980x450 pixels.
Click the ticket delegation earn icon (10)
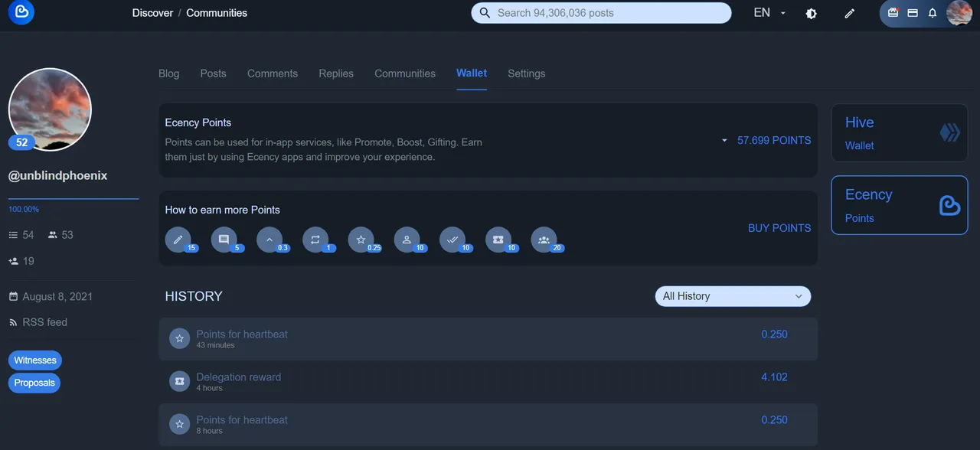coord(498,240)
